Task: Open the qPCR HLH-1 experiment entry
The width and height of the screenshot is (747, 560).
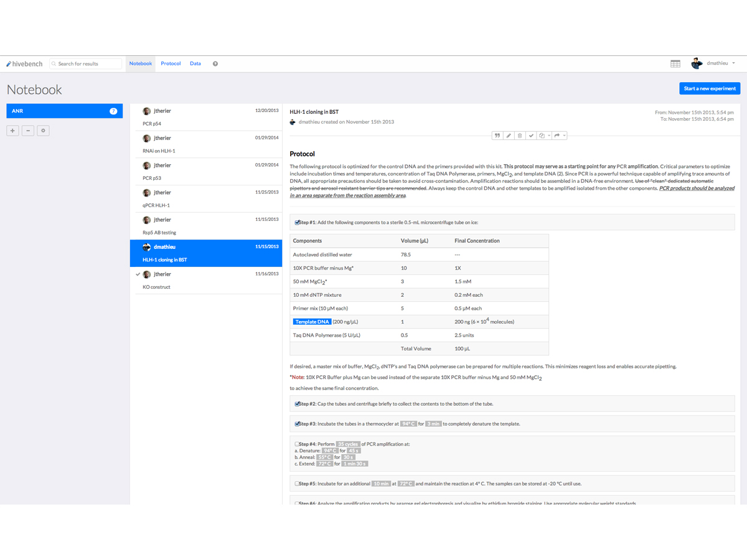Action: (x=206, y=198)
